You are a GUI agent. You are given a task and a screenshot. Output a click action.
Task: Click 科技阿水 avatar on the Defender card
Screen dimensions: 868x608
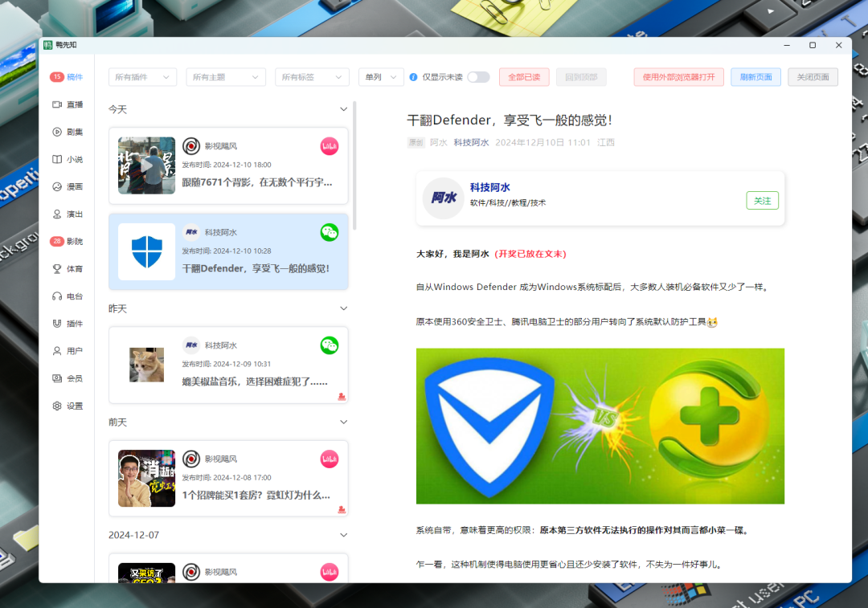click(x=191, y=232)
